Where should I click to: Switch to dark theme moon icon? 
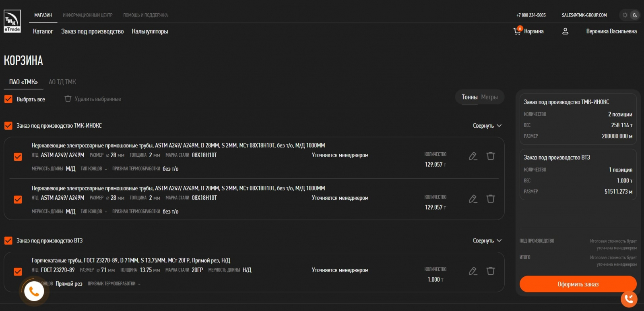coord(635,15)
